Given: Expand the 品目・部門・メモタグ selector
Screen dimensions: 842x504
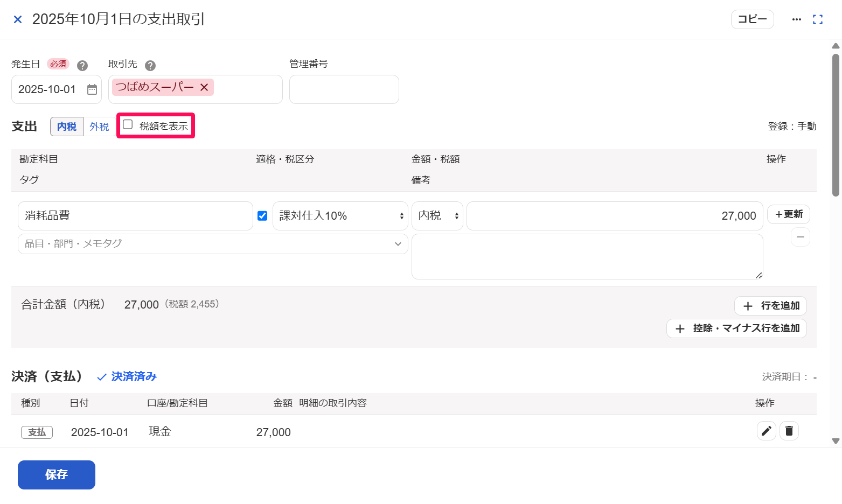Looking at the screenshot, I should point(213,244).
